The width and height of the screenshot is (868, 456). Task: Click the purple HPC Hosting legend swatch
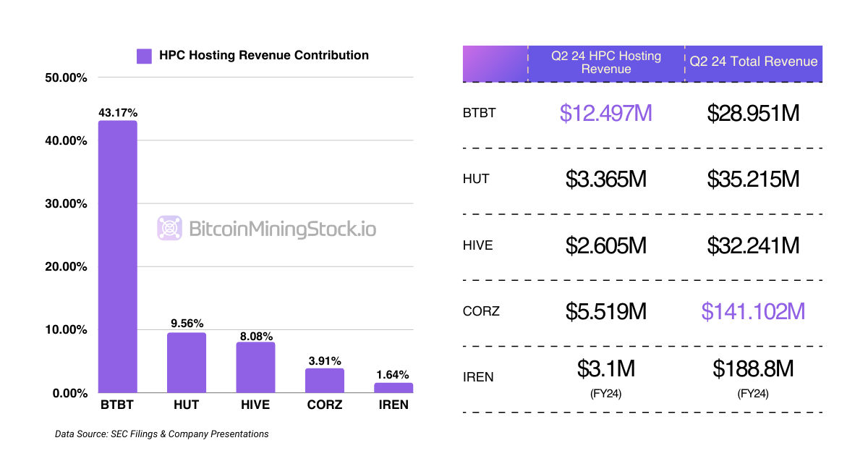click(x=144, y=56)
